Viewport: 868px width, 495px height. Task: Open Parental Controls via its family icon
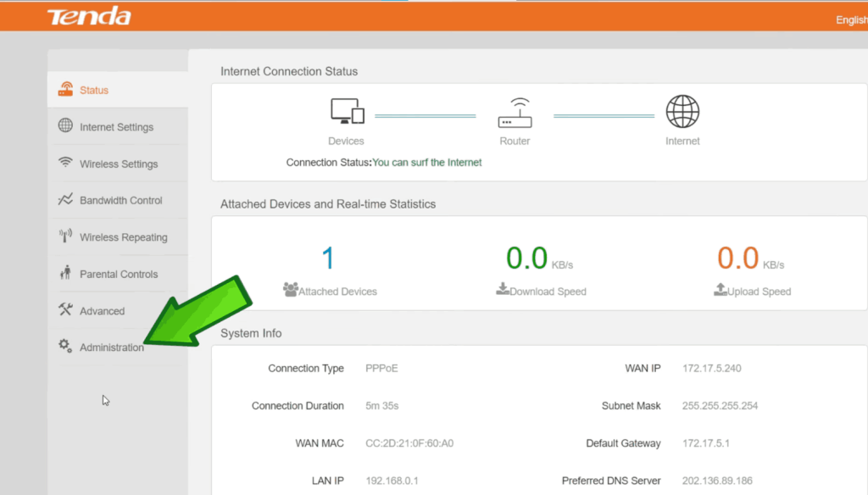(x=65, y=273)
